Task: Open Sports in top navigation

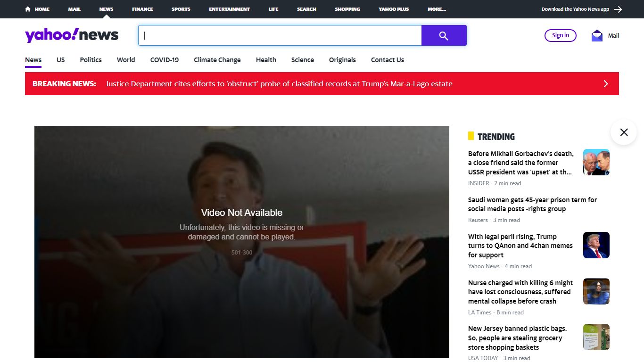Action: tap(181, 9)
